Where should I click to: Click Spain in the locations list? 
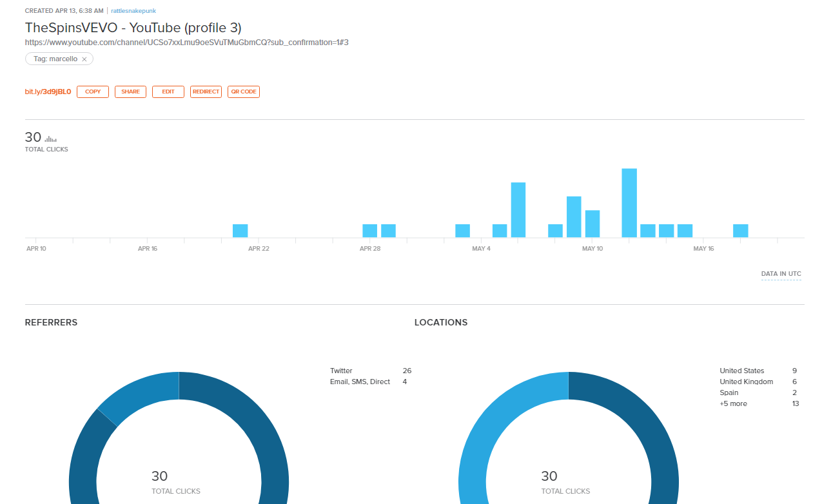(729, 393)
